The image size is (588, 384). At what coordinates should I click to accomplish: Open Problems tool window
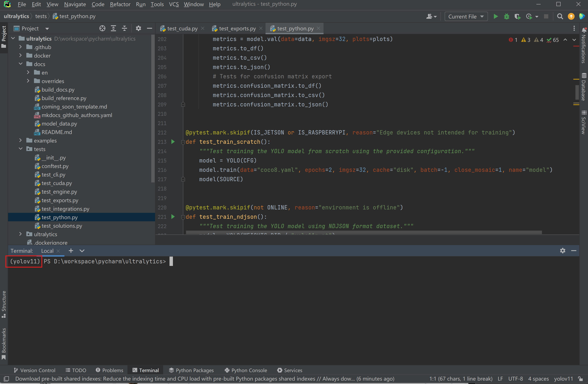coord(109,370)
